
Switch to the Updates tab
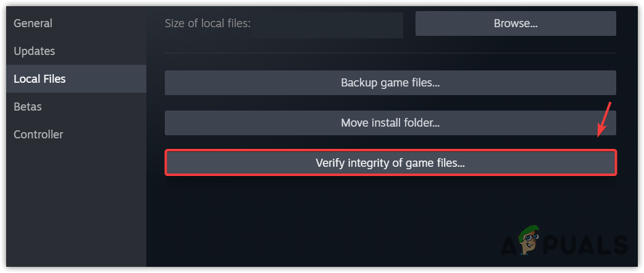(35, 51)
